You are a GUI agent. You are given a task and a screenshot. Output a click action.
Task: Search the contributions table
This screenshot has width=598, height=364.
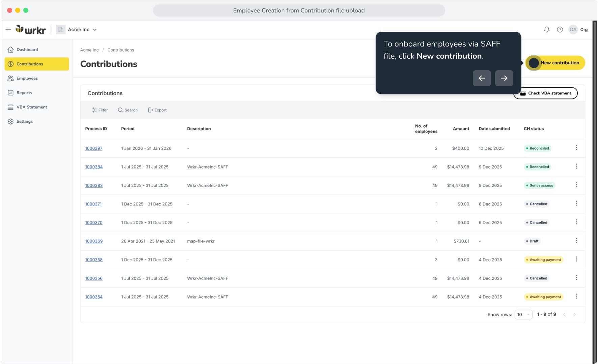tap(128, 110)
